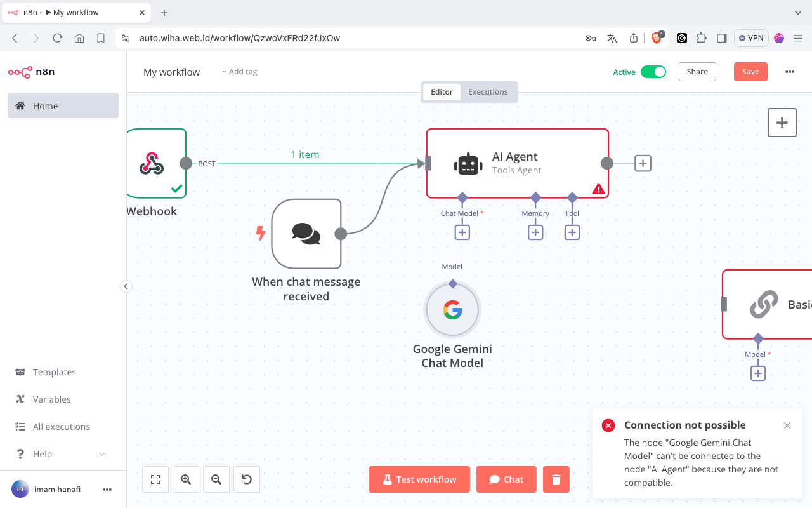
Task: Open the workflow three-dot options menu
Action: [x=790, y=72]
